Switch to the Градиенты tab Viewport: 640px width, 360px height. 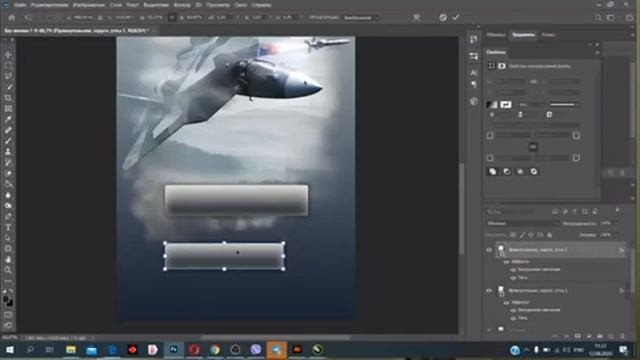(523, 35)
